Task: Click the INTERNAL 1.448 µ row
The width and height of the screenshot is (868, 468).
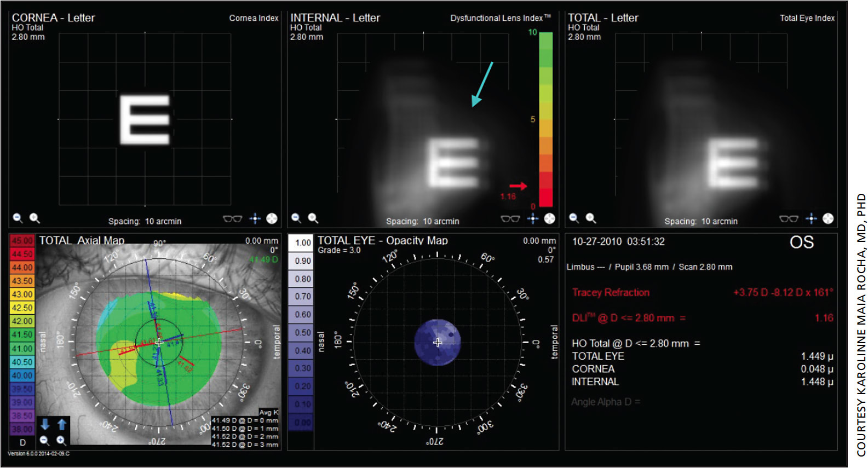Action: coord(703,382)
